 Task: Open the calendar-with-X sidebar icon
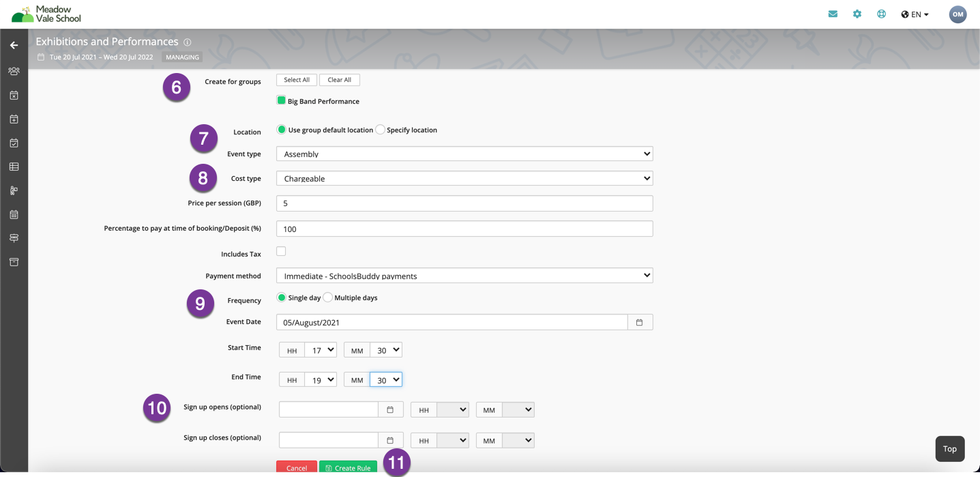coord(14,96)
